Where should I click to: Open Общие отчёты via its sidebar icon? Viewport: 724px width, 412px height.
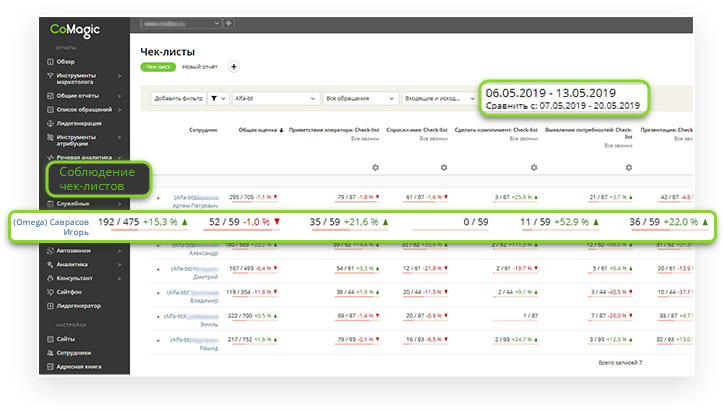coord(50,96)
